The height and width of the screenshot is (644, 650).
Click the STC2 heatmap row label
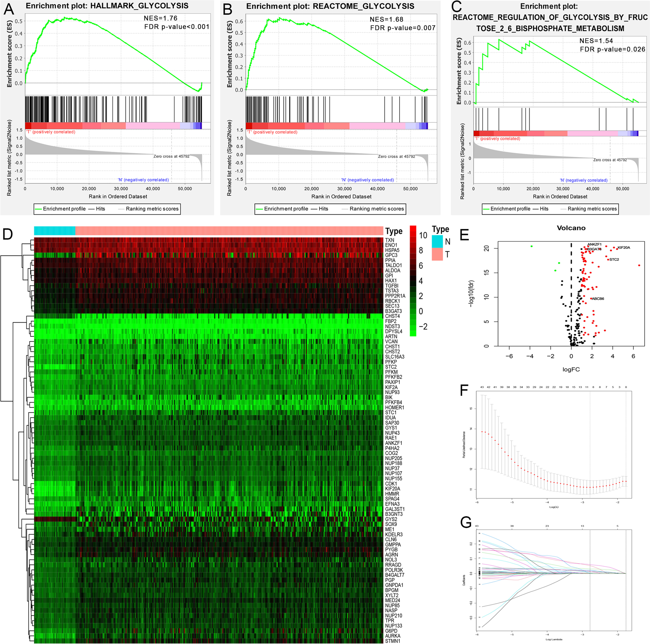(x=391, y=367)
